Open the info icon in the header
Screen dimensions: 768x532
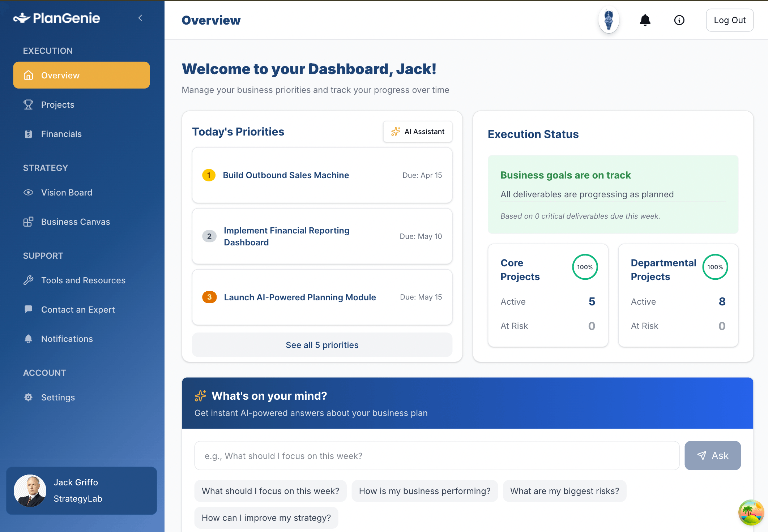[x=679, y=20]
